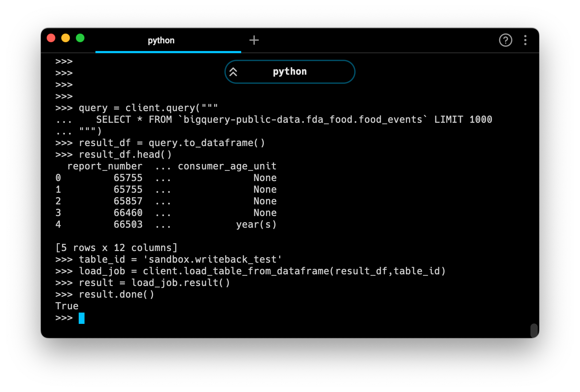Viewport: 580px width, 392px height.
Task: Click the text "result.done()"
Action: click(117, 294)
